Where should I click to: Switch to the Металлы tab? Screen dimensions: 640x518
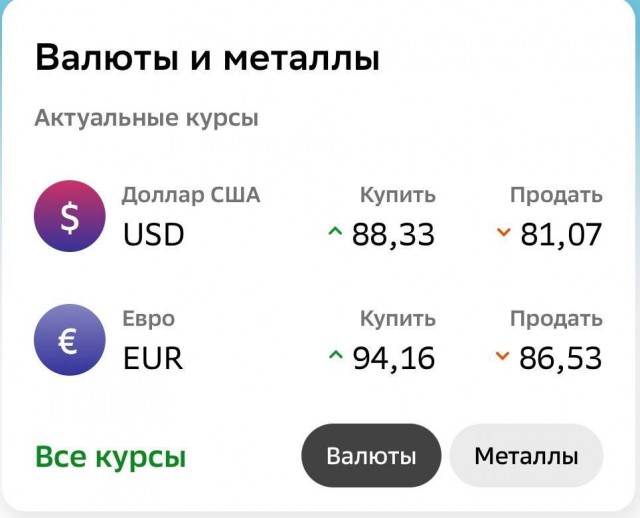tap(526, 456)
